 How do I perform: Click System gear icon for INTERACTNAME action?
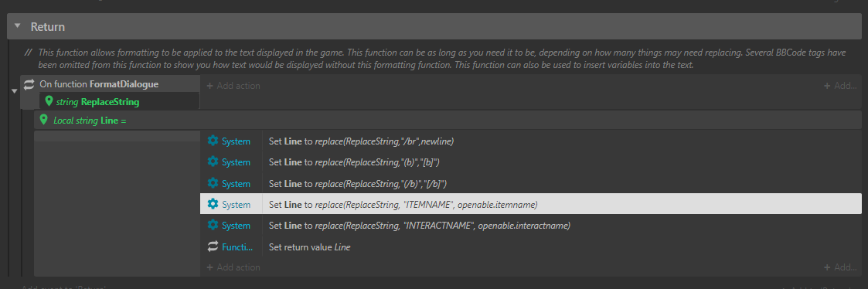click(x=213, y=226)
